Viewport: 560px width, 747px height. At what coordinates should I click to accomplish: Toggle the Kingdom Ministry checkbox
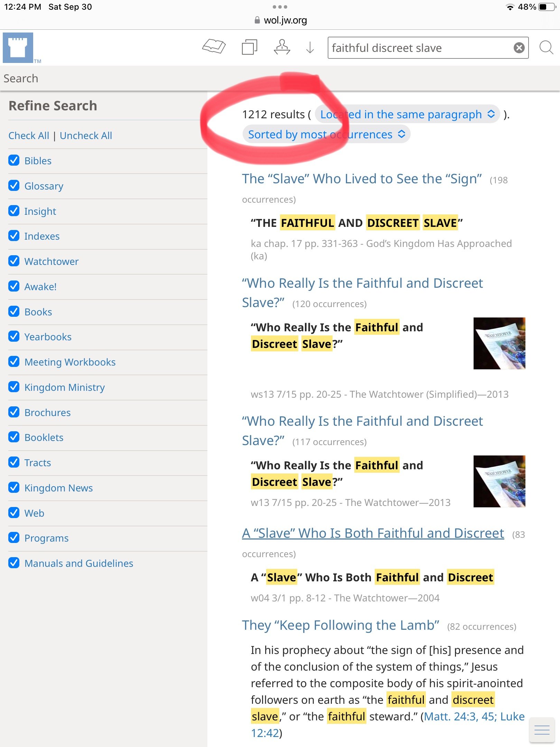coord(14,387)
